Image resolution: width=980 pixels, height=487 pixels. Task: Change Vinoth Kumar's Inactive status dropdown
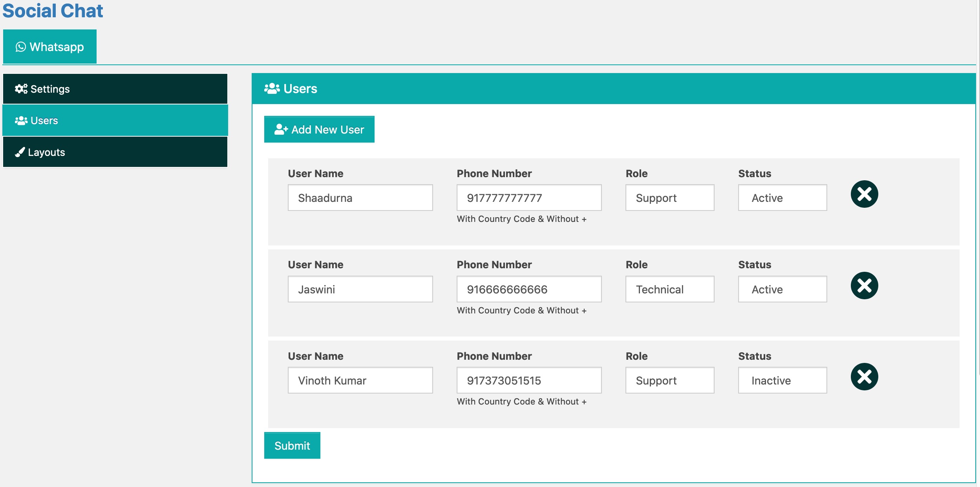[783, 380]
